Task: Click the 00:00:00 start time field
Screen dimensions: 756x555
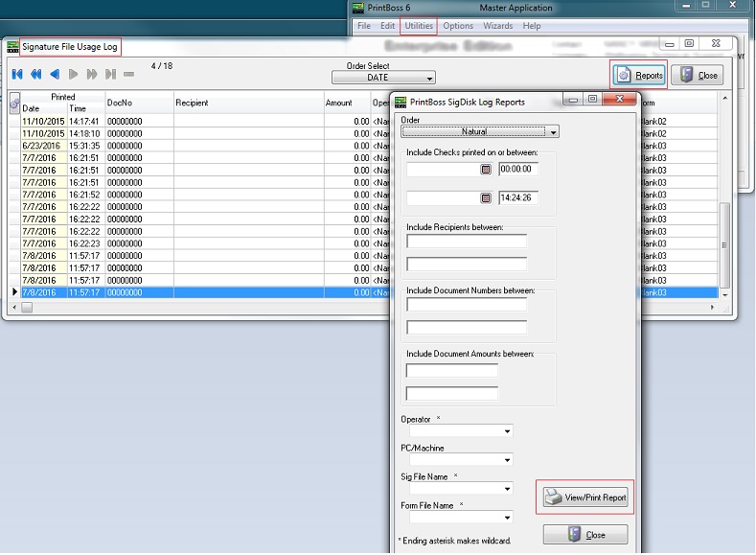Action: tap(518, 170)
